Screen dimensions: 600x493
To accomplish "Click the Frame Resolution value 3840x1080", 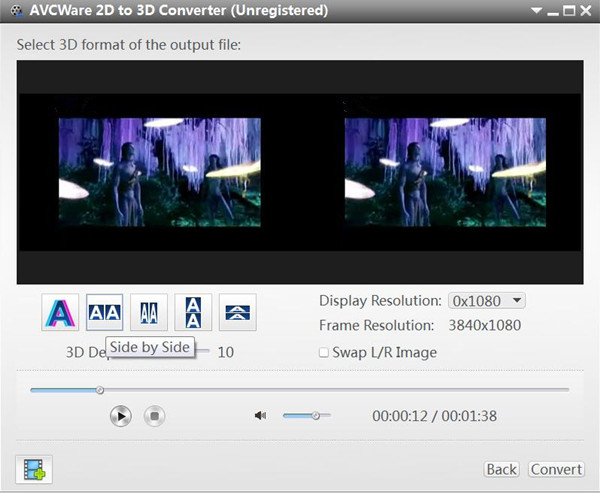I will (484, 325).
